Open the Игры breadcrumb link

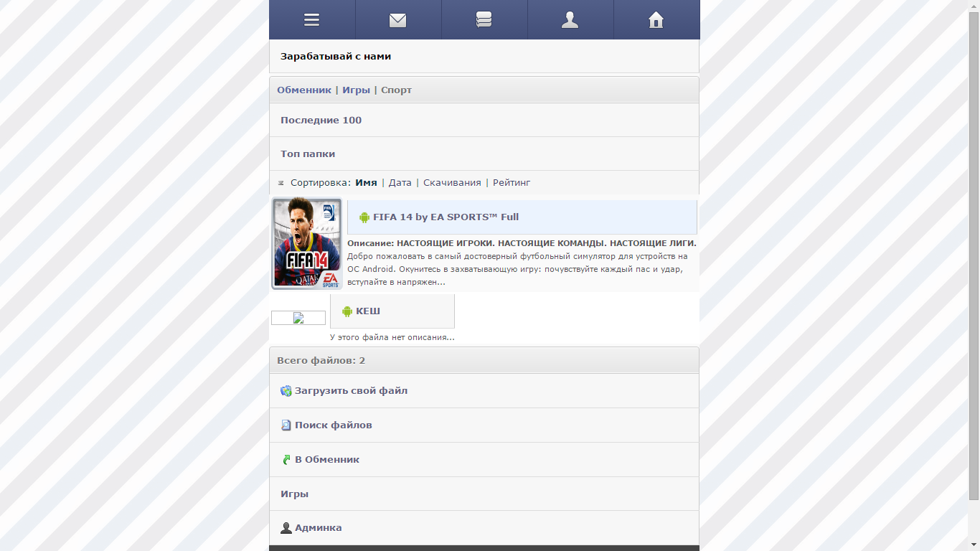[356, 90]
